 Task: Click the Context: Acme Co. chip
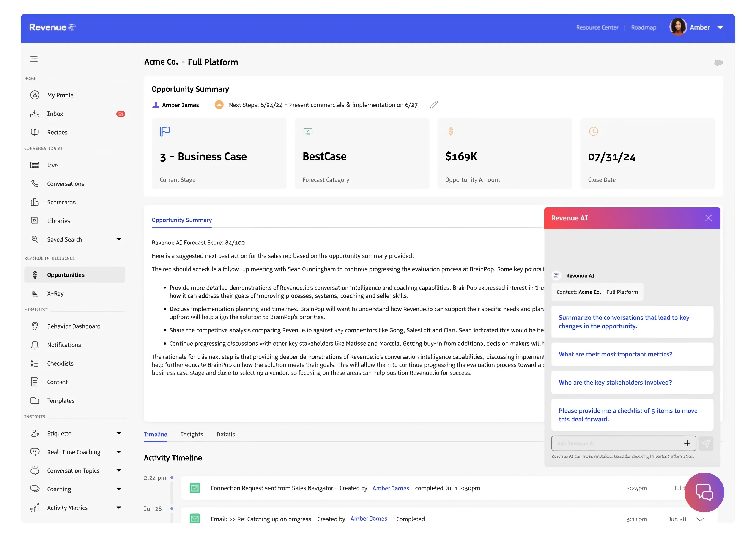point(597,292)
